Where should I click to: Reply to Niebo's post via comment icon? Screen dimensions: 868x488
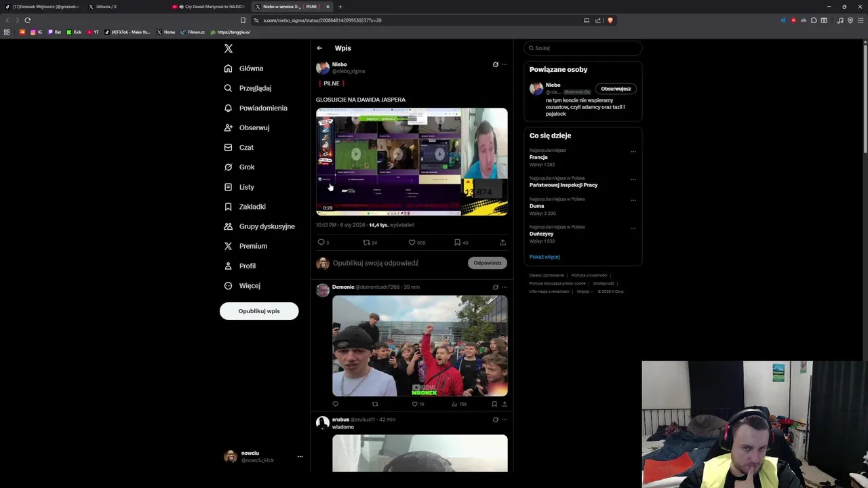tap(321, 242)
